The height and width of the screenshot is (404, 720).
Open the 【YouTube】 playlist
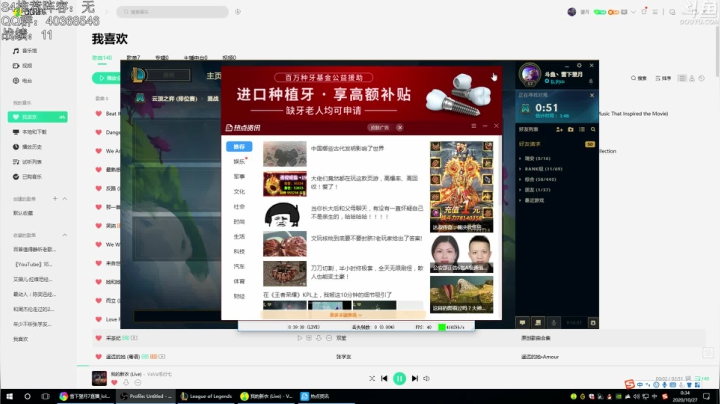[34, 264]
